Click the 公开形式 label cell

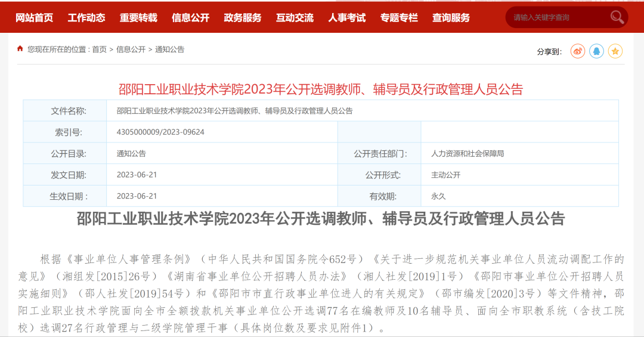[x=379, y=175]
